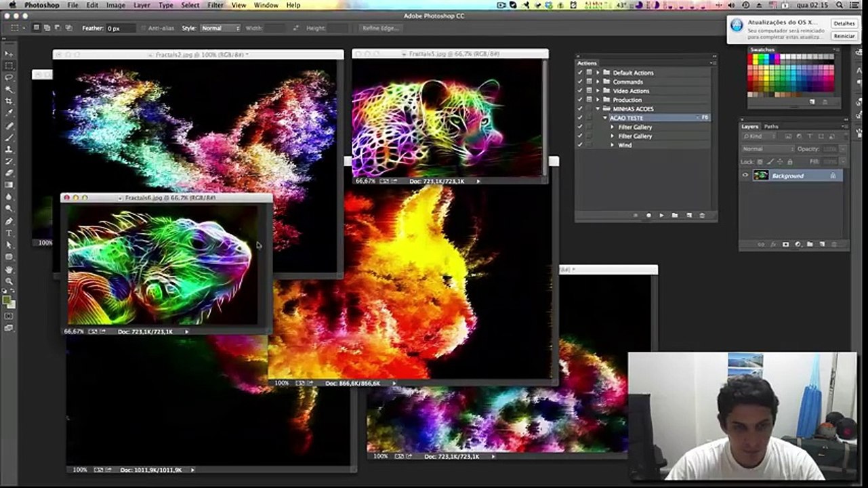Viewport: 868px width, 488px height.
Task: Select the Crop tool
Action: coord(9,101)
